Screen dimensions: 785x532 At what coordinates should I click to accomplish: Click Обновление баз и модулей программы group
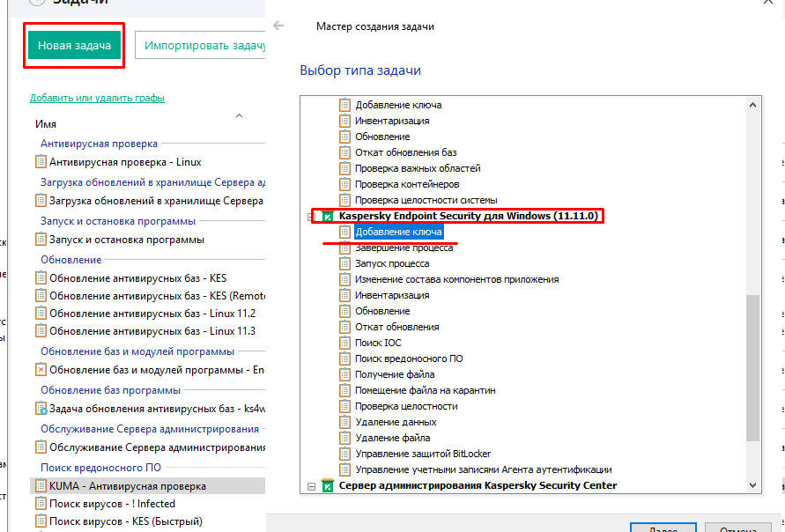click(x=137, y=351)
